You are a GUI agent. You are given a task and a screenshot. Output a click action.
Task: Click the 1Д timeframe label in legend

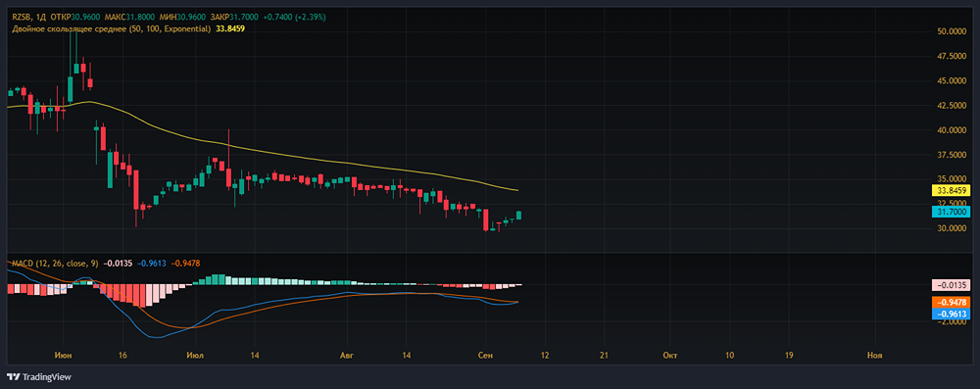[40, 19]
